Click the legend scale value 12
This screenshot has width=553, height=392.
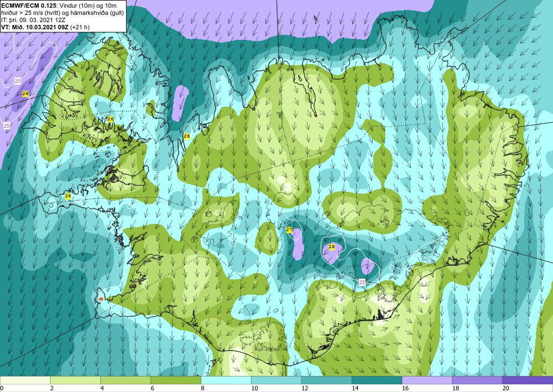pos(305,389)
